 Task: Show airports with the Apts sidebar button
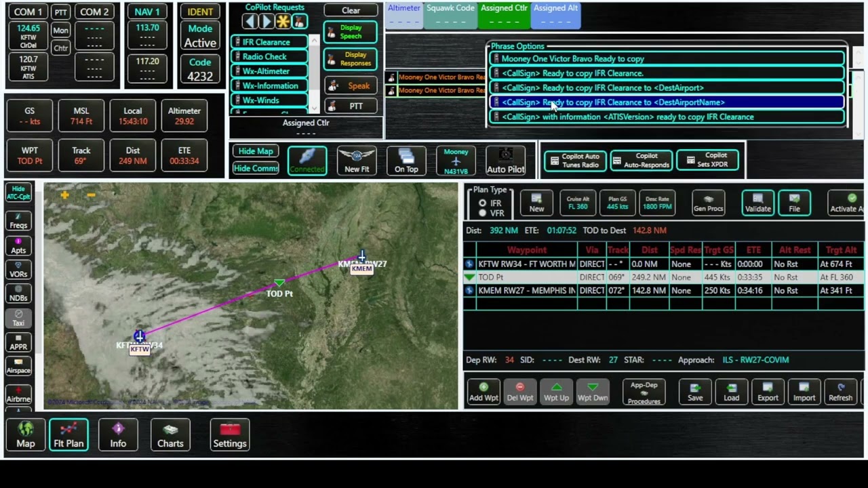click(18, 245)
